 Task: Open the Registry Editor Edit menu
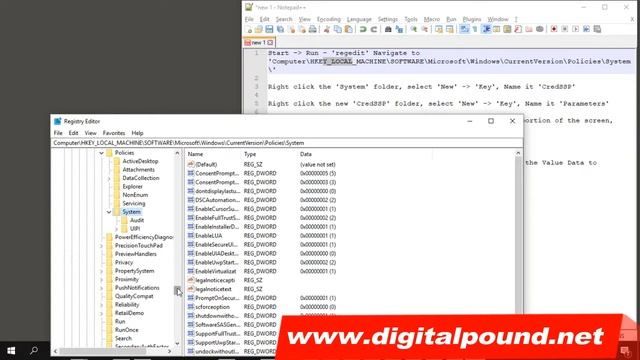(x=73, y=133)
